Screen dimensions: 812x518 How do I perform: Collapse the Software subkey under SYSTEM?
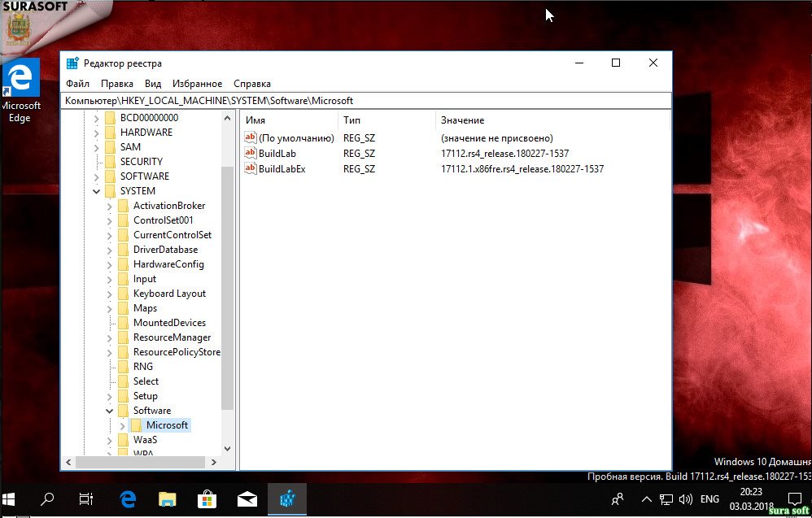pos(110,411)
